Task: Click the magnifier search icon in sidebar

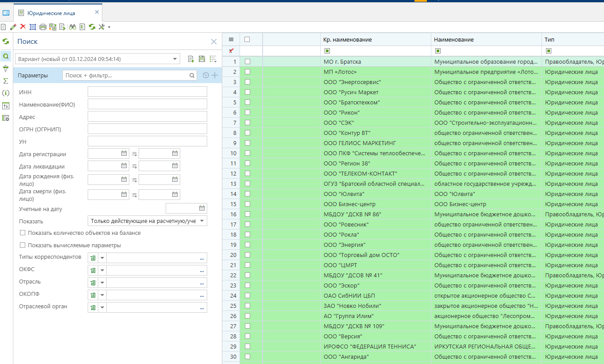Action: click(x=6, y=56)
